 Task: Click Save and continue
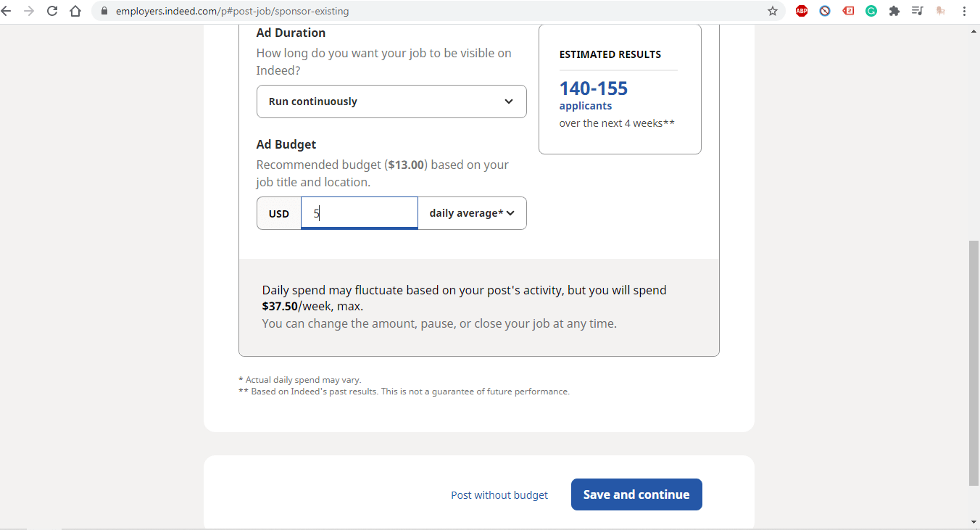pos(636,494)
